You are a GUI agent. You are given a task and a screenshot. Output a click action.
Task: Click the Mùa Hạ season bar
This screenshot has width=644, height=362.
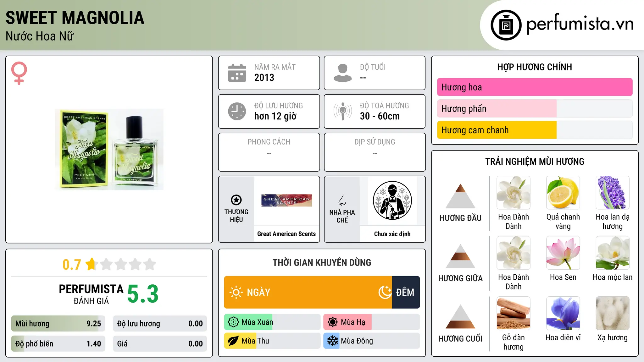[372, 322]
